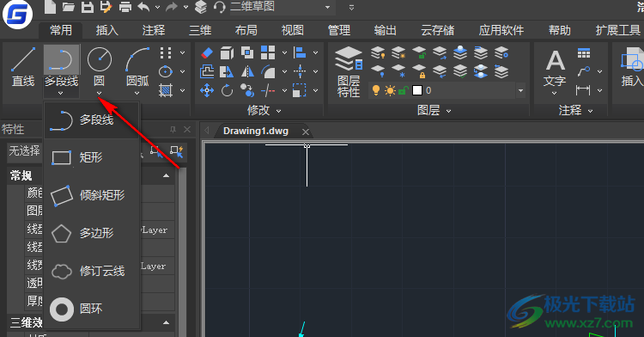644x337 pixels.
Task: Click the New file icon
Action: 50,7
